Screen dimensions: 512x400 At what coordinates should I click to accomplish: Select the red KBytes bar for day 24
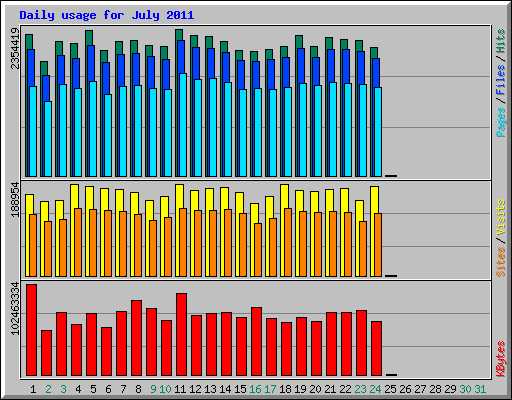(x=377, y=349)
